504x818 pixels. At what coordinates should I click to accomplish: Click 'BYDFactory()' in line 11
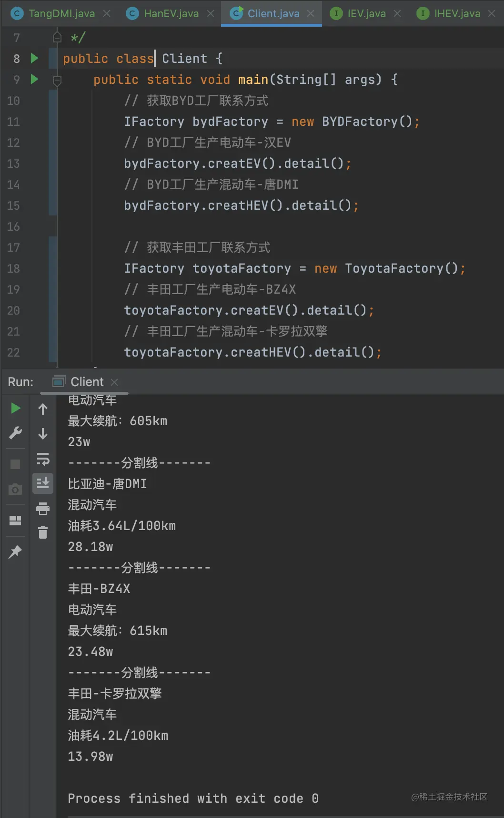point(367,122)
